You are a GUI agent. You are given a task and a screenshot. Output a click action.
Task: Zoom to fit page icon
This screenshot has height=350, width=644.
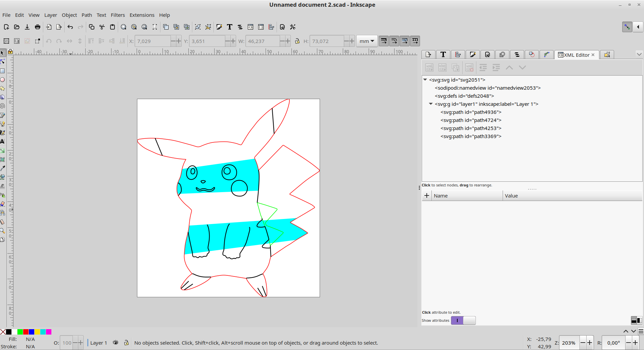click(x=144, y=27)
